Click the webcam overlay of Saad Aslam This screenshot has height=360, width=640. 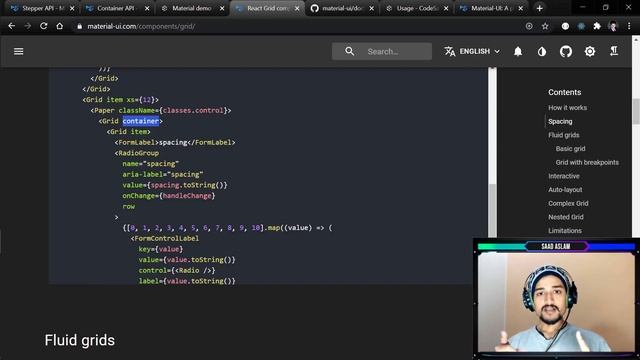[556, 299]
